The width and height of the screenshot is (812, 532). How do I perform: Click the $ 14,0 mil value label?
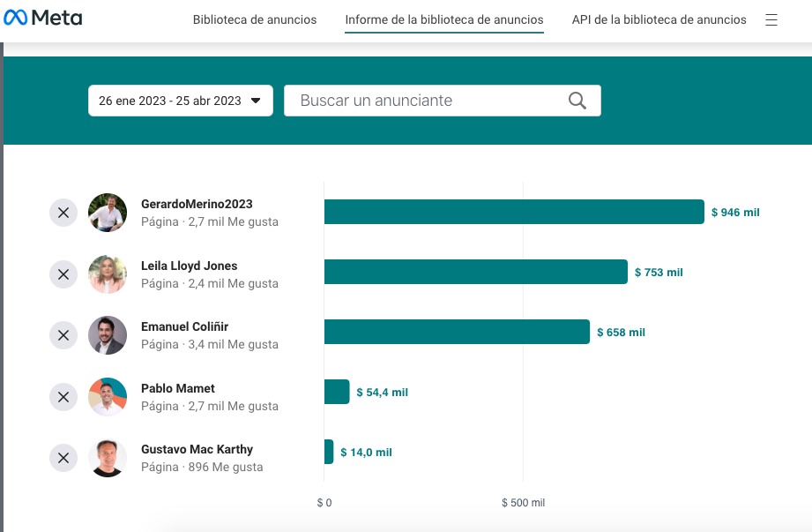(366, 453)
